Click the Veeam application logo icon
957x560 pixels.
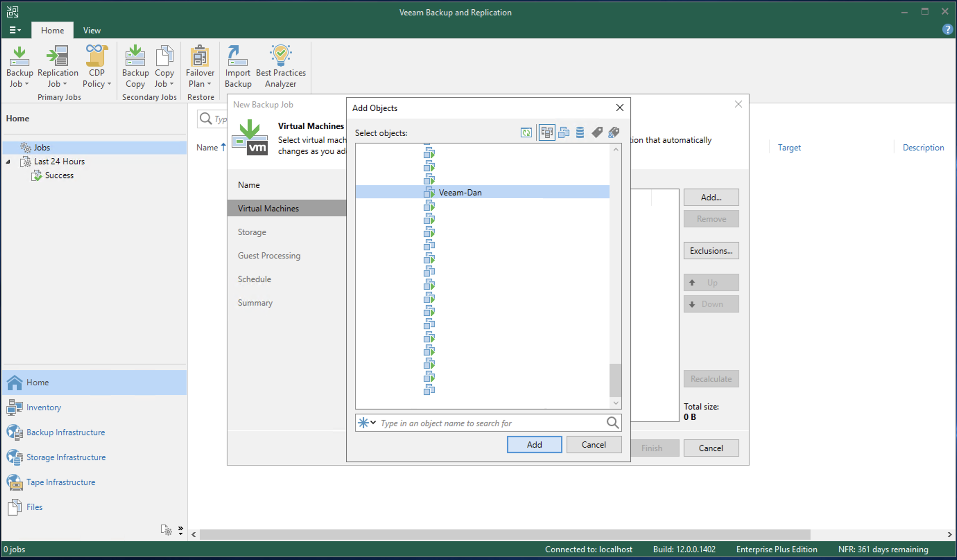(12, 12)
